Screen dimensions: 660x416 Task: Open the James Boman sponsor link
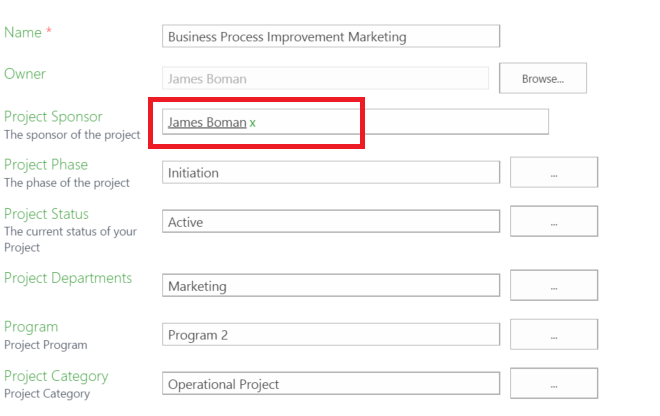coord(206,122)
